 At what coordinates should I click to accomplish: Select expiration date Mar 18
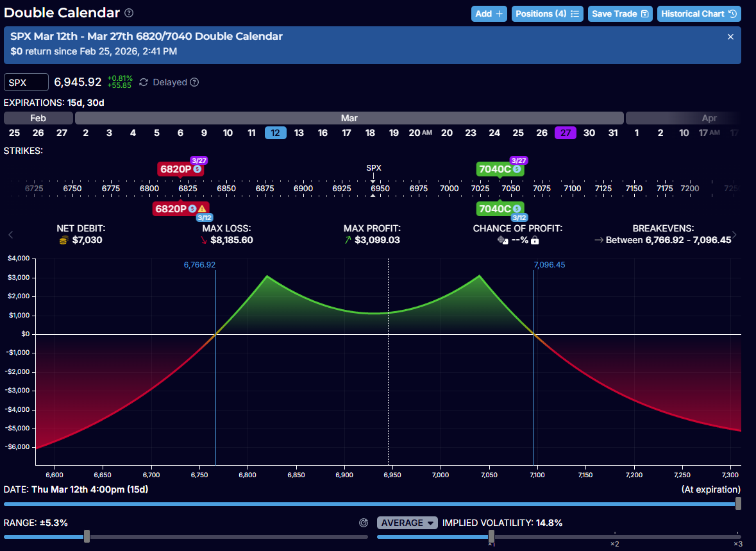click(370, 133)
